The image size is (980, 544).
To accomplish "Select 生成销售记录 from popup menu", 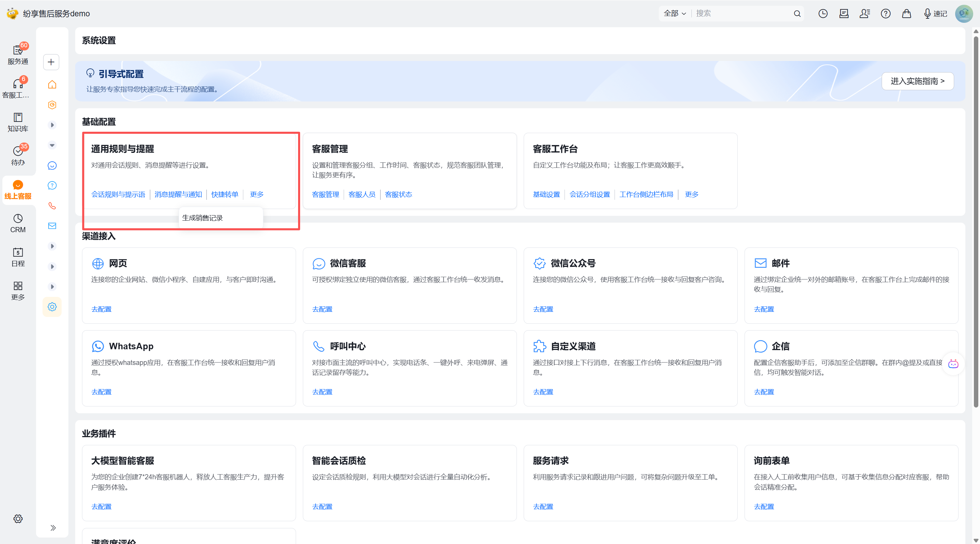I will click(202, 218).
